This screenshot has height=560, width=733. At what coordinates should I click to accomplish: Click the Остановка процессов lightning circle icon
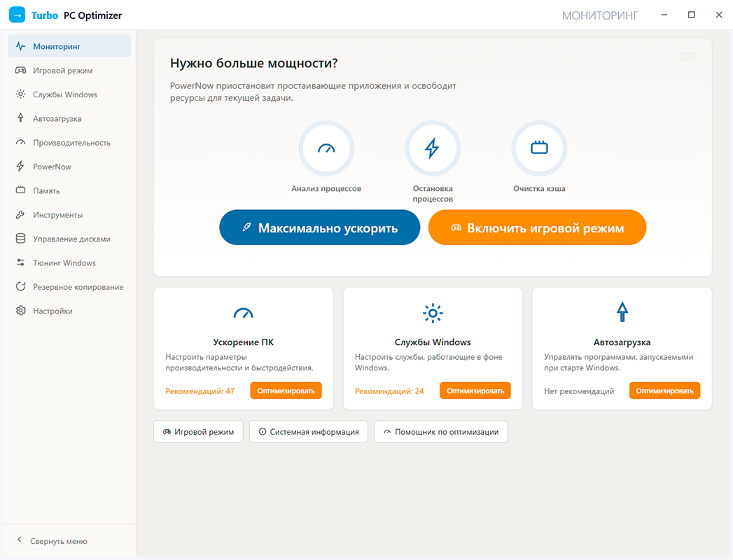(x=433, y=148)
